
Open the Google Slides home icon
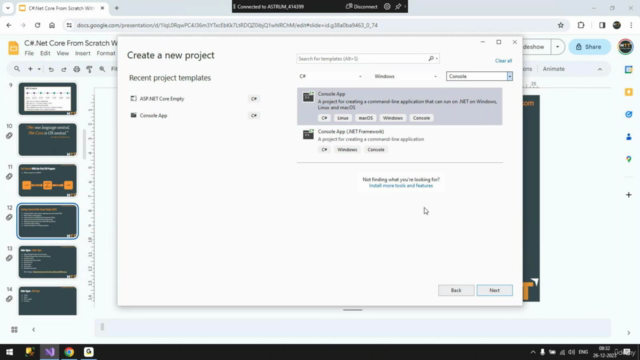(13, 48)
